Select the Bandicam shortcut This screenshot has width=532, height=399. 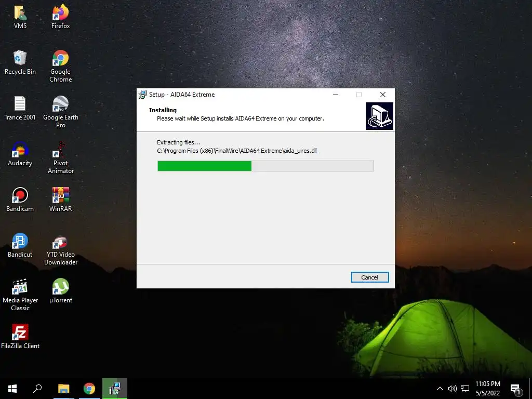click(x=20, y=200)
